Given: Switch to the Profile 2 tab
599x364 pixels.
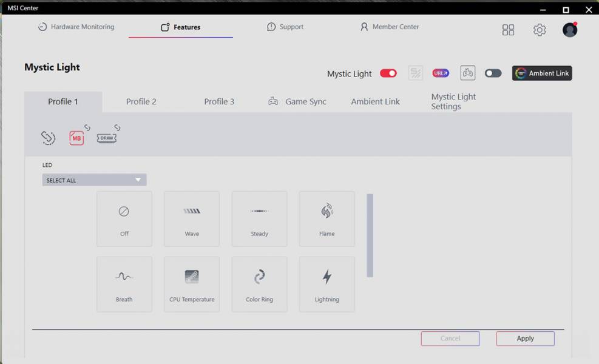Looking at the screenshot, I should click(141, 101).
